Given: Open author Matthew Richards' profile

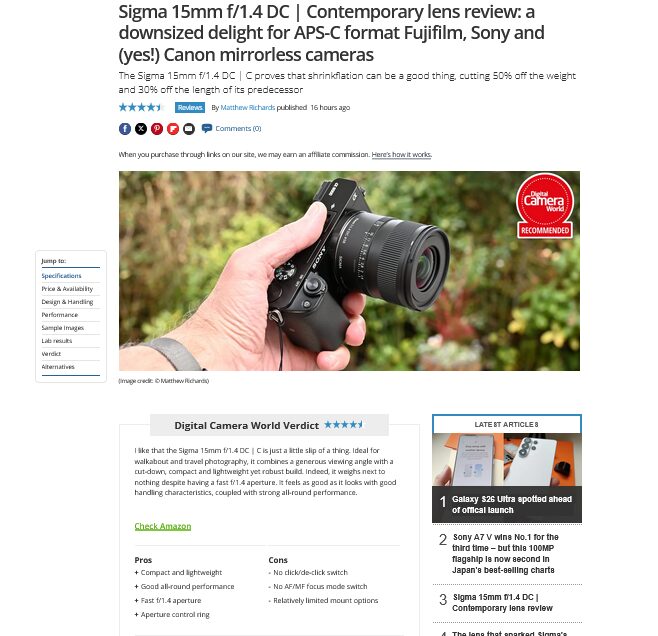Looking at the screenshot, I should click(x=248, y=107).
